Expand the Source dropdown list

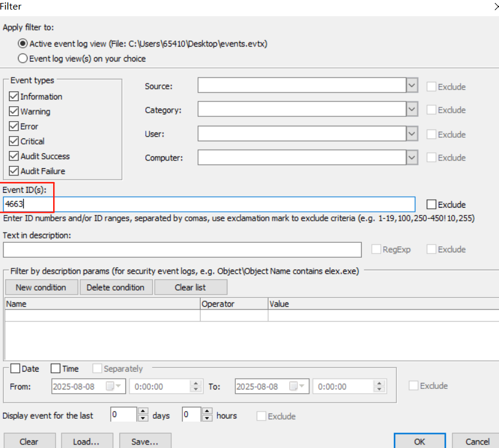(412, 86)
